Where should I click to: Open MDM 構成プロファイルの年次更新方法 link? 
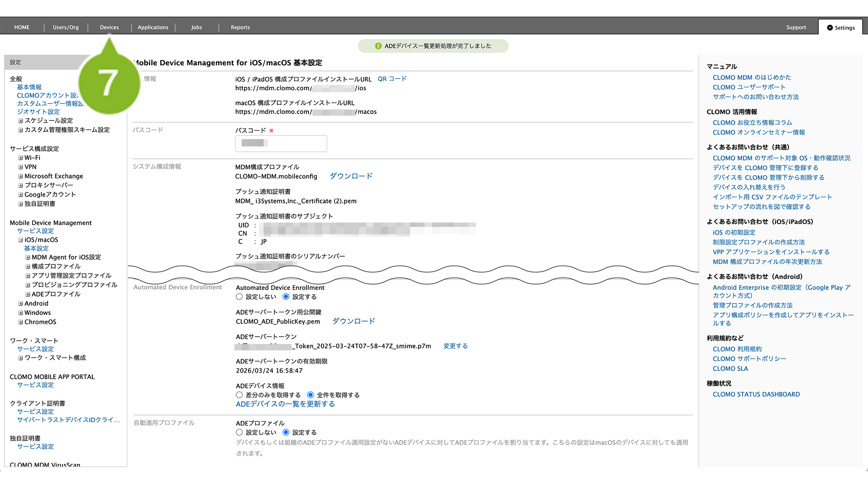767,262
